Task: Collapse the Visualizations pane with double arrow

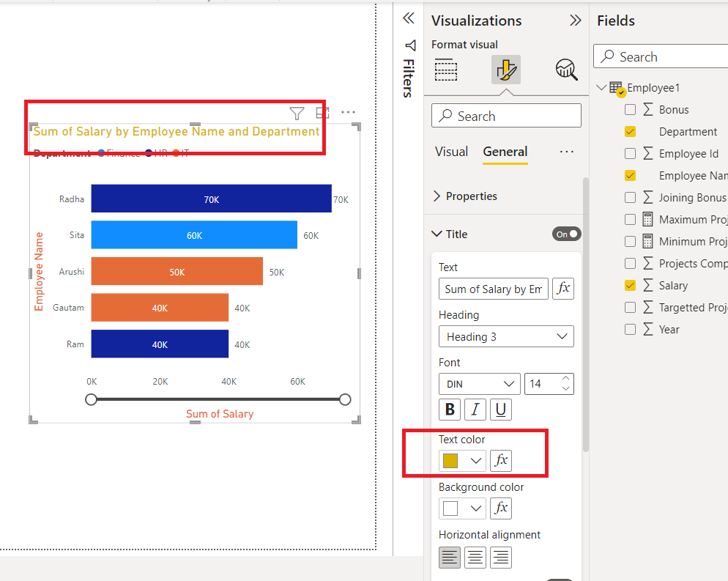Action: [x=575, y=21]
